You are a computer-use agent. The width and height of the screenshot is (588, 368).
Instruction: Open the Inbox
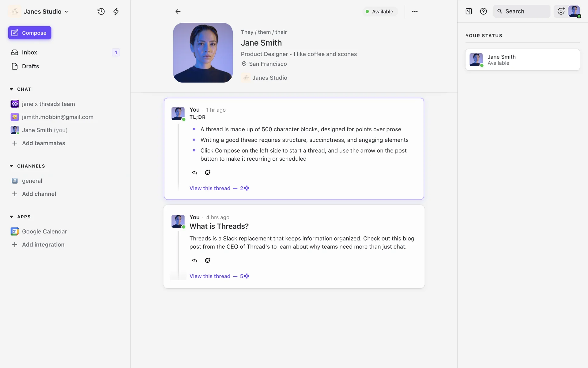click(x=29, y=52)
